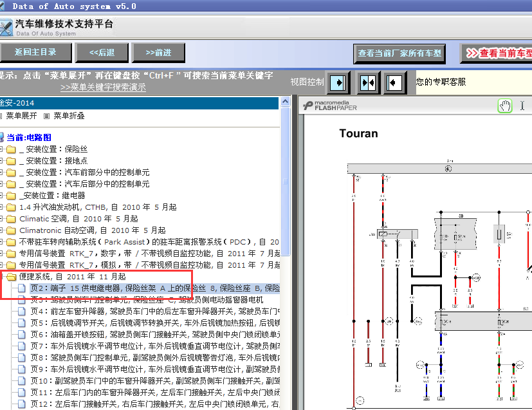Click the 返回主目录 button

(35, 52)
